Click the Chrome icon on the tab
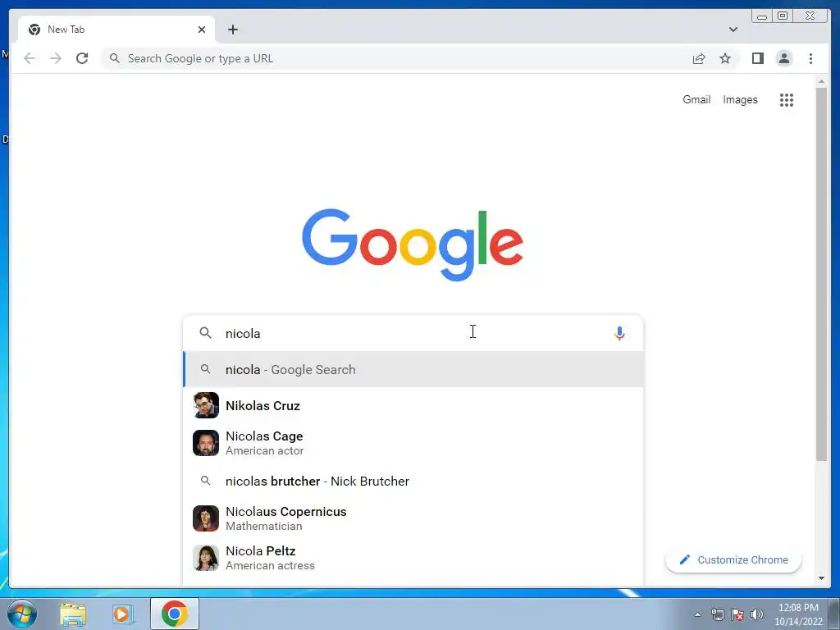This screenshot has height=630, width=840. 34,30
